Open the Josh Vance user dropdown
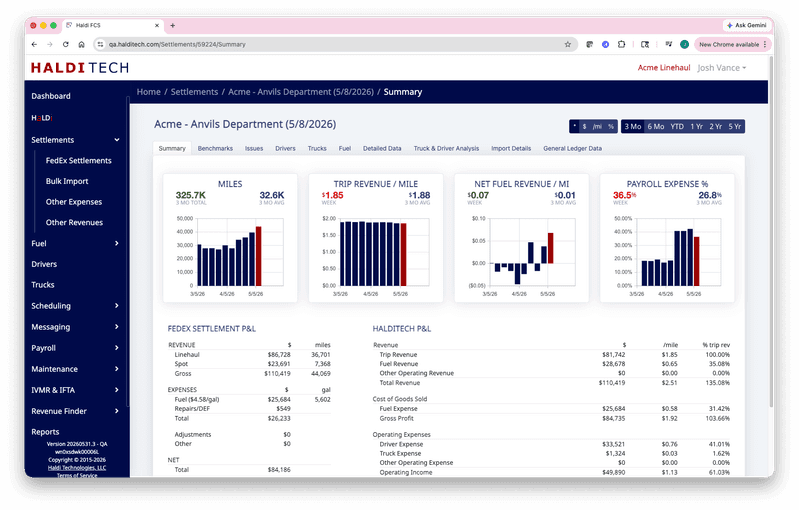Viewport: 799px width, 510px height. 722,68
